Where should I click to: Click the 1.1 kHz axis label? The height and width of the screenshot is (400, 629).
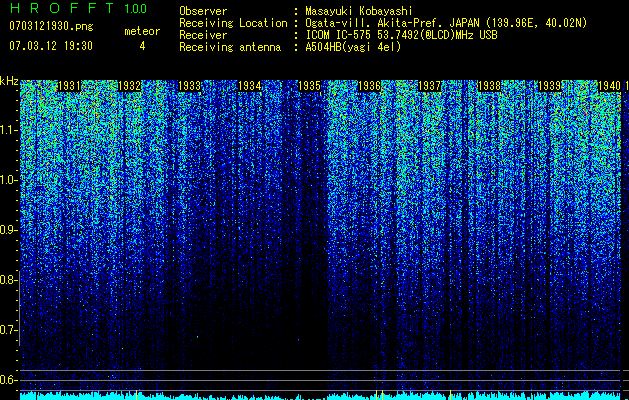8,130
